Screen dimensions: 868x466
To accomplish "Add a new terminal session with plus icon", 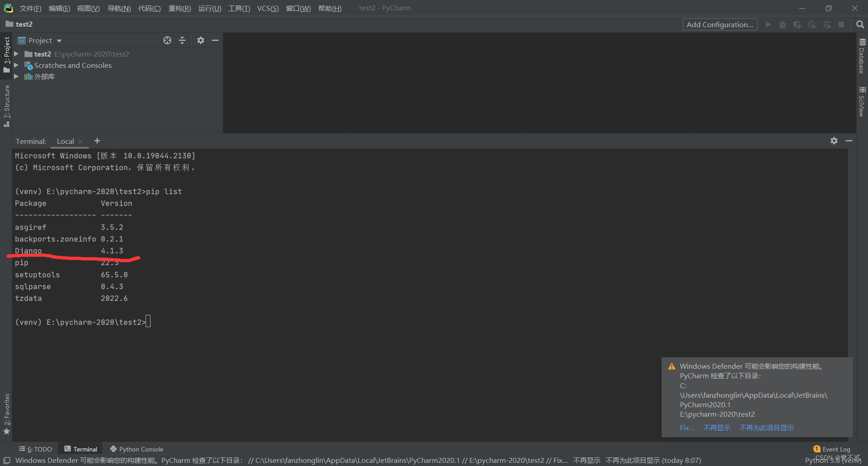I will [97, 141].
